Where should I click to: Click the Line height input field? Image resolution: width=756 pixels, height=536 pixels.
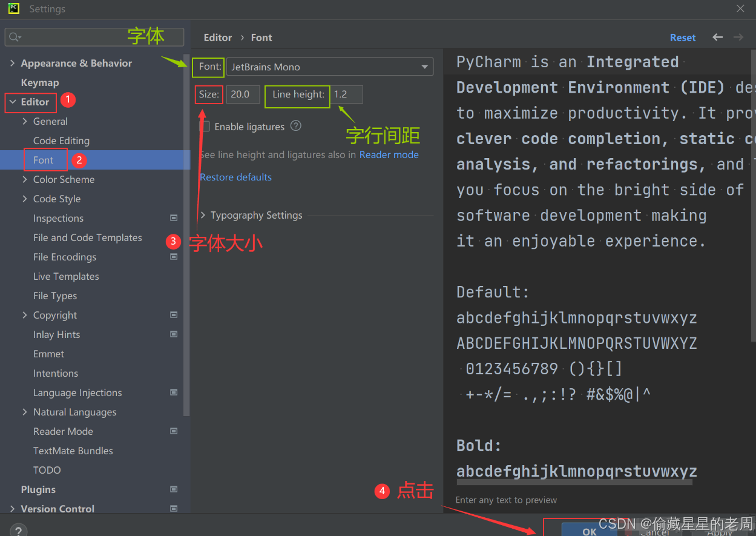click(x=346, y=94)
